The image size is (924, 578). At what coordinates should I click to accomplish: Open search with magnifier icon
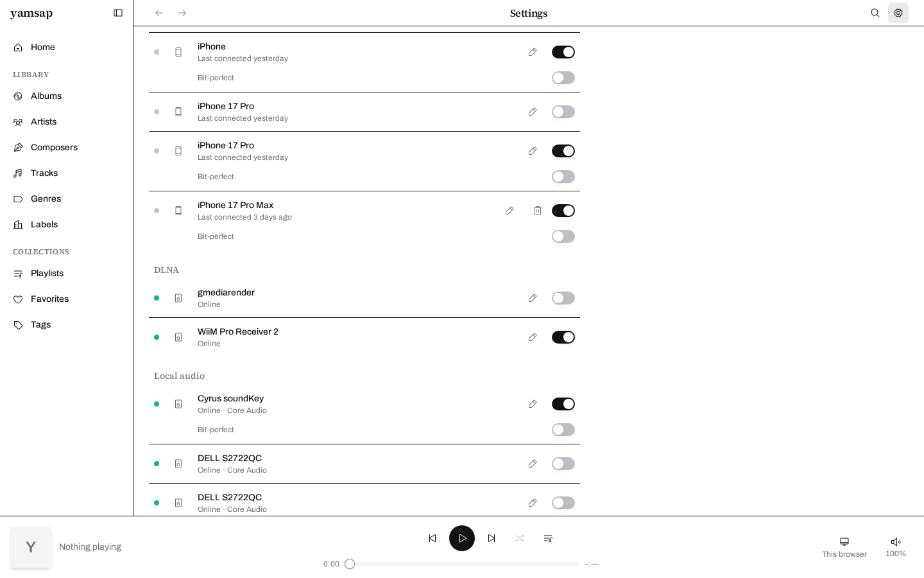[875, 13]
